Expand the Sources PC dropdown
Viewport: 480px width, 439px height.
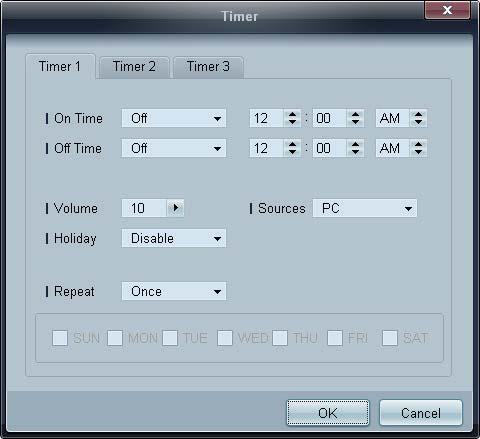[x=365, y=208]
